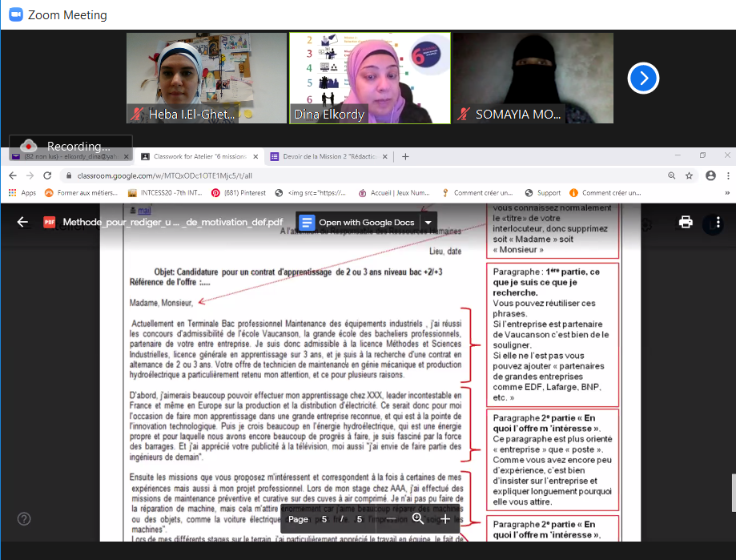The width and height of the screenshot is (736, 560).
Task: Open the Chrome Apps shortcut
Action: tap(22, 193)
